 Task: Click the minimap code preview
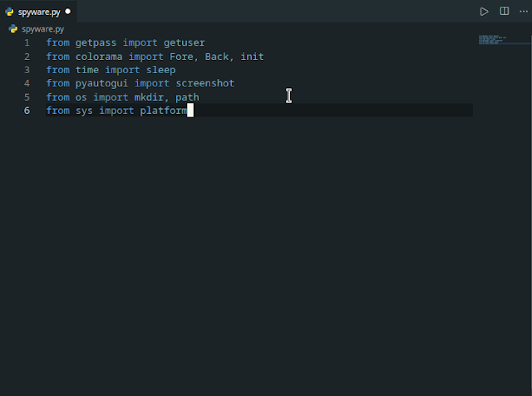(492, 39)
